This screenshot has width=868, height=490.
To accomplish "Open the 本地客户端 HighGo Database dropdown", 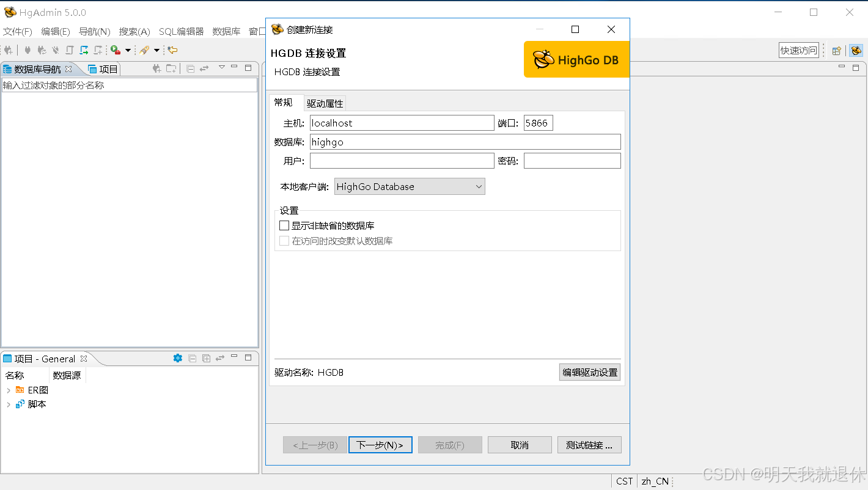I will tap(410, 186).
